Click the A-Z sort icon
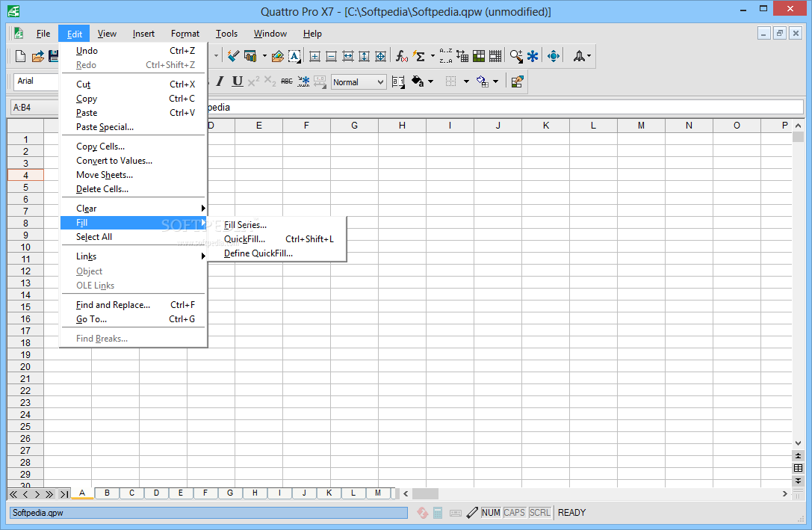 click(x=445, y=56)
